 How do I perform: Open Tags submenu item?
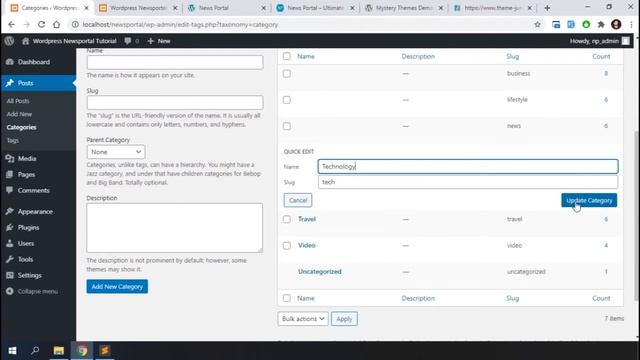13,140
